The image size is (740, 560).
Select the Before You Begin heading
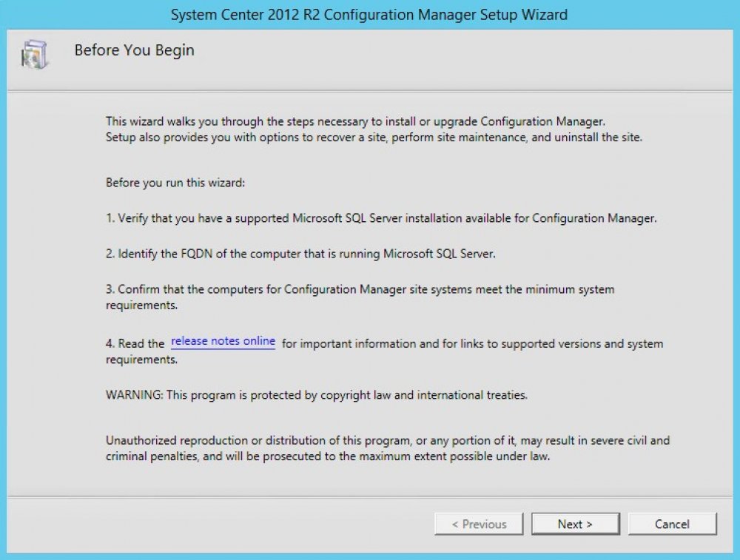(x=135, y=50)
